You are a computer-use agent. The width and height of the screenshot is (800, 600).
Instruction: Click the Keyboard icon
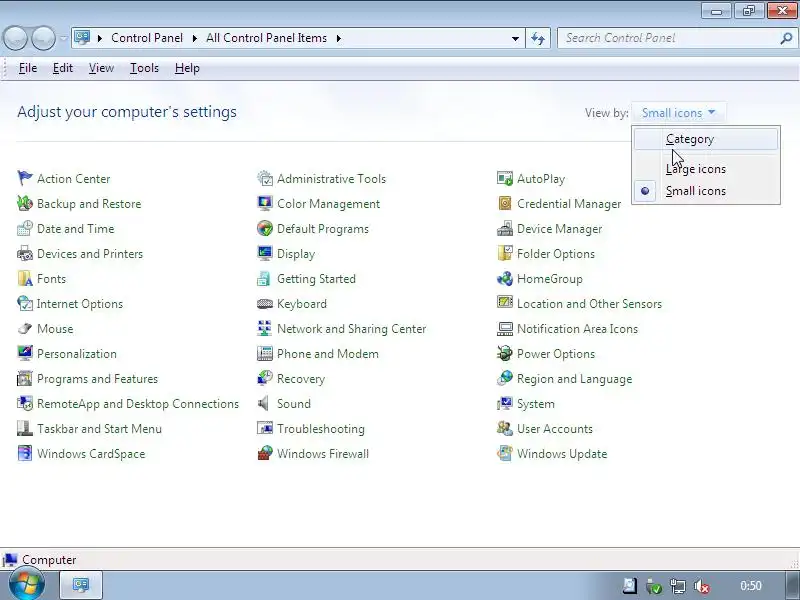coord(265,304)
